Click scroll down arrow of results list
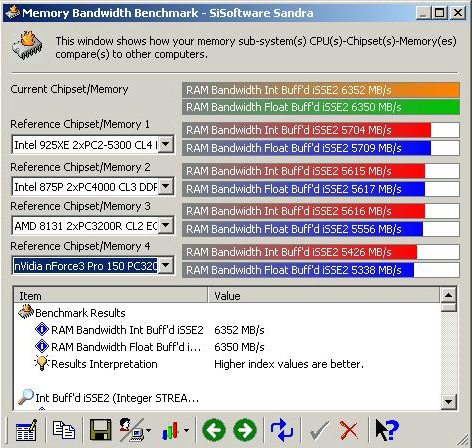472x448 pixels. [448, 402]
